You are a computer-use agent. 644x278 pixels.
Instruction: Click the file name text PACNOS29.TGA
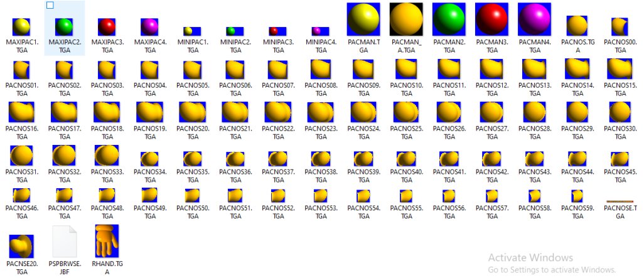point(577,132)
